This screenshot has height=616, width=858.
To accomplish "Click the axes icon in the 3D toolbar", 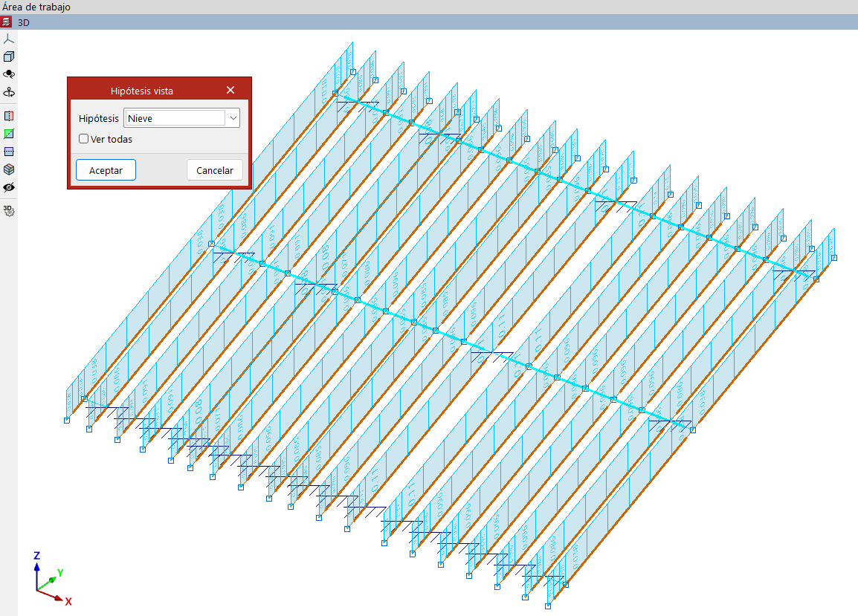I will (9, 39).
